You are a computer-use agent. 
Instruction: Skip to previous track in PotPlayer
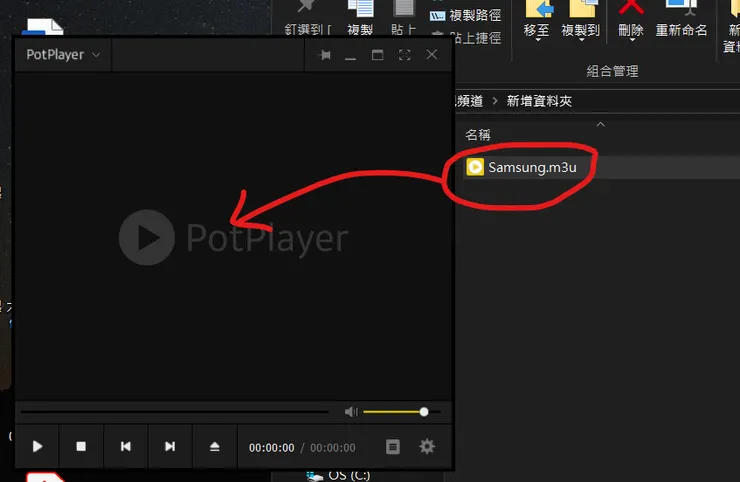126,446
